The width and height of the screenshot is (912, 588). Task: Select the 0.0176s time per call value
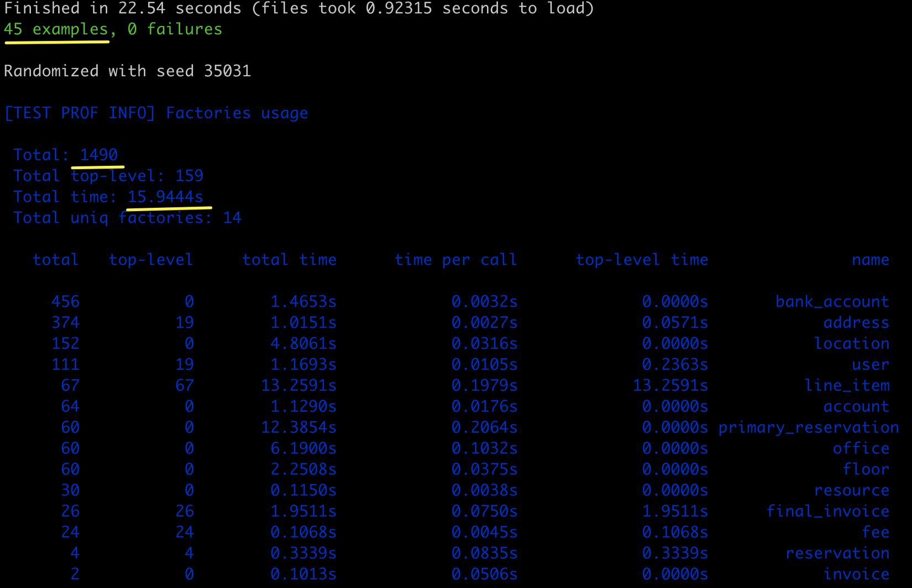pos(484,407)
